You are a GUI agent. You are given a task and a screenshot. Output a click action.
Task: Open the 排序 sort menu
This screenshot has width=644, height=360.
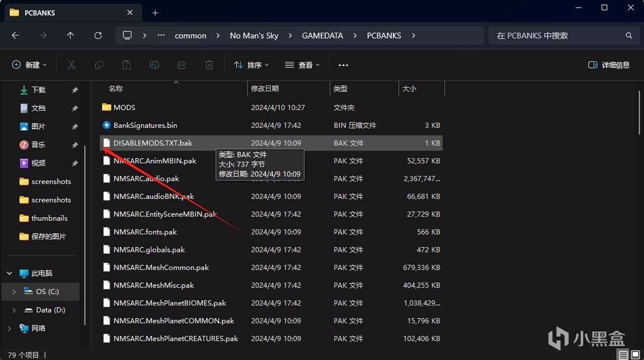251,65
